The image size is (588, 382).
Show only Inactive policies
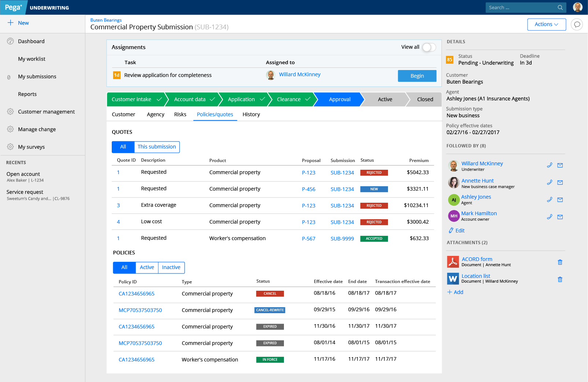pos(171,268)
